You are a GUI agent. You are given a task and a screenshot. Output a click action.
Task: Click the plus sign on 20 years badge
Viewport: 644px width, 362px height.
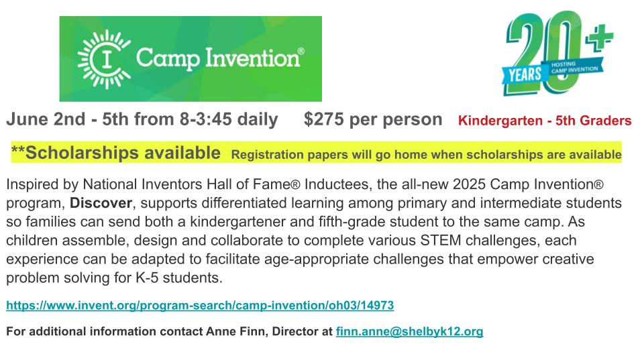click(600, 38)
